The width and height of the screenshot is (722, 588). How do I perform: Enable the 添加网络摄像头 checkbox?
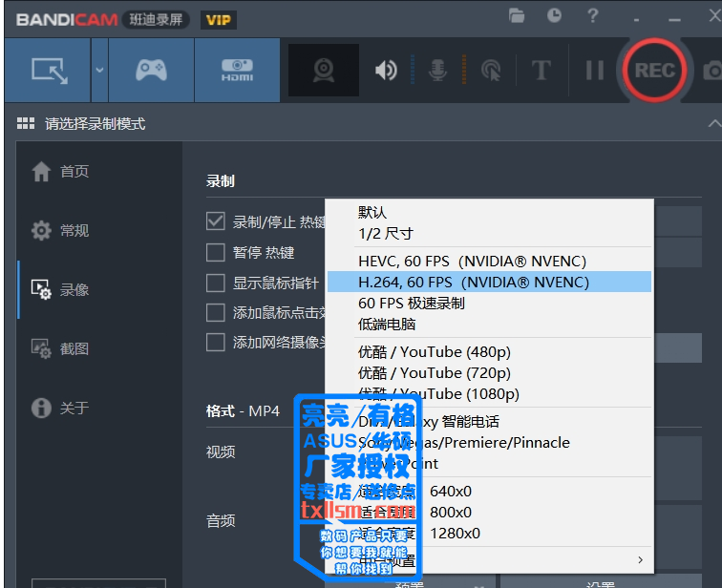(216, 343)
